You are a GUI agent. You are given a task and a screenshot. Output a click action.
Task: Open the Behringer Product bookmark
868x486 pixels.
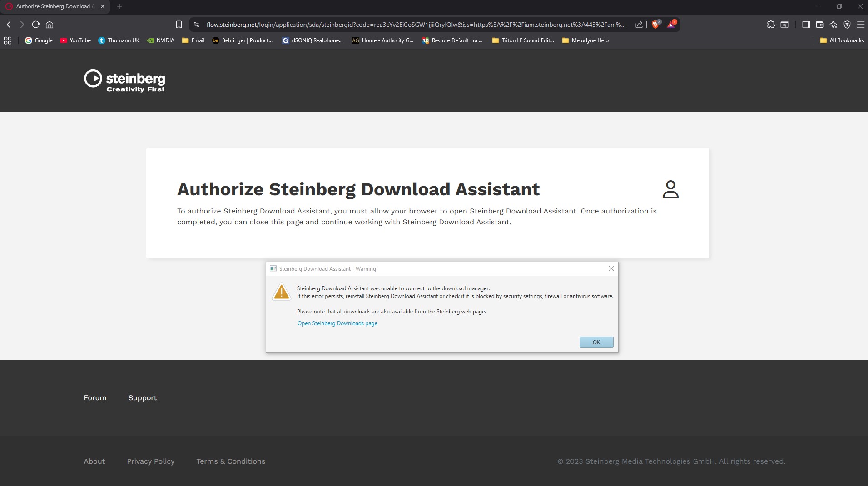[x=243, y=40]
